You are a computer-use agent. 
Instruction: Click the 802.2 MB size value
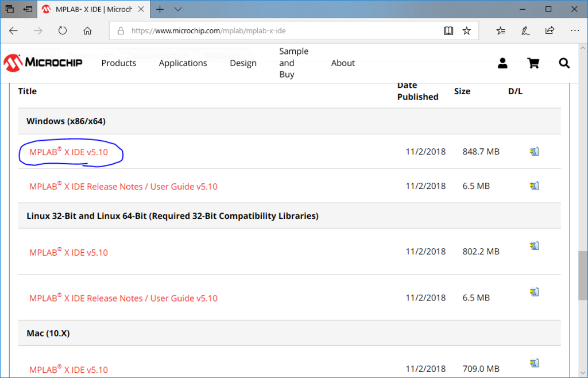[x=481, y=251]
